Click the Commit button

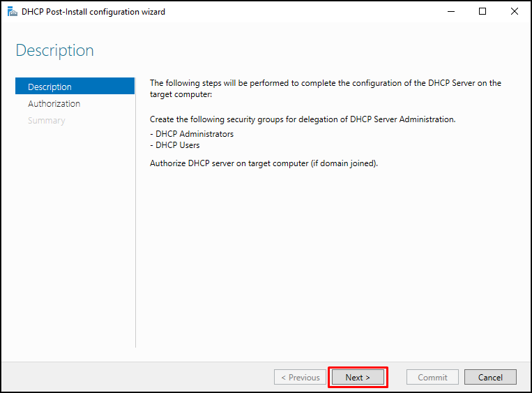432,378
